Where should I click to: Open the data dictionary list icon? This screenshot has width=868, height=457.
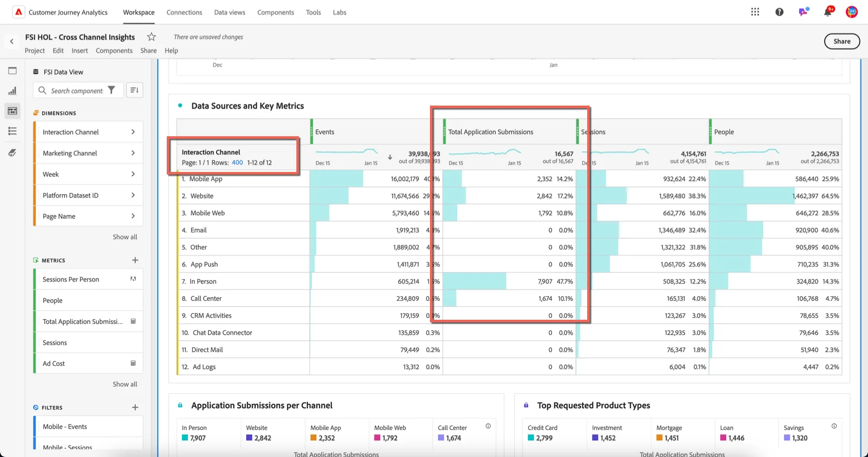[x=13, y=131]
